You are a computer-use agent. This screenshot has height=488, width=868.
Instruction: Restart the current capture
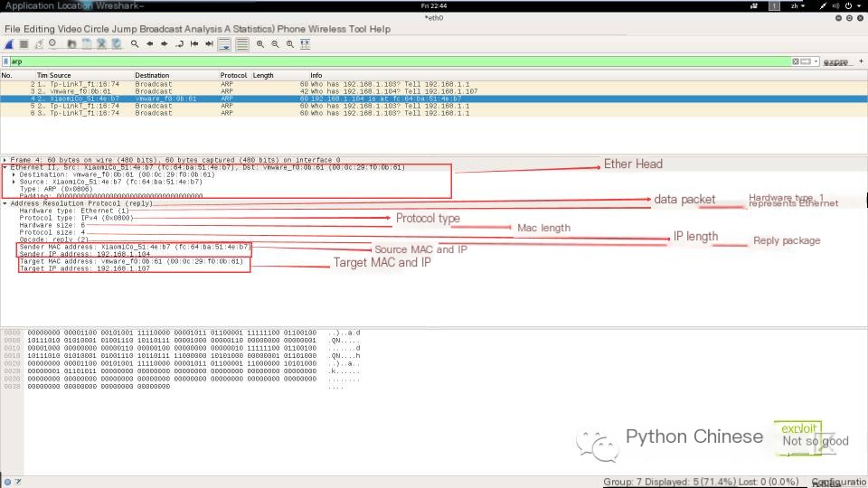(39, 44)
